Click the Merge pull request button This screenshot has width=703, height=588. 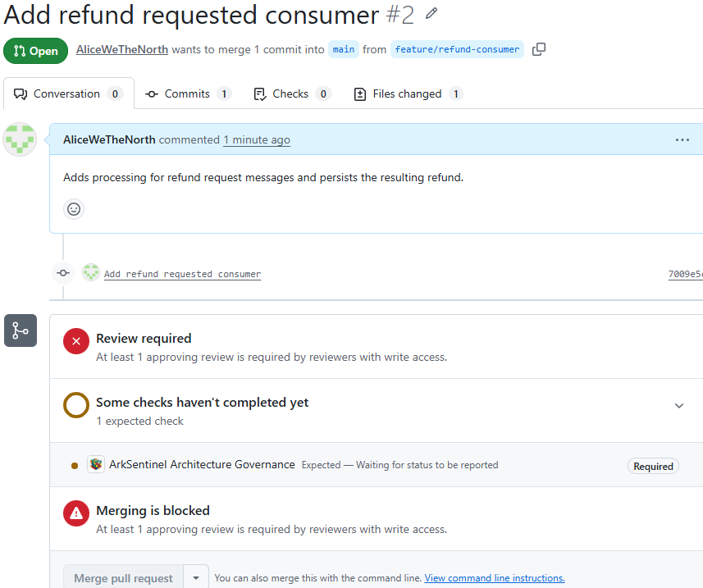123,578
